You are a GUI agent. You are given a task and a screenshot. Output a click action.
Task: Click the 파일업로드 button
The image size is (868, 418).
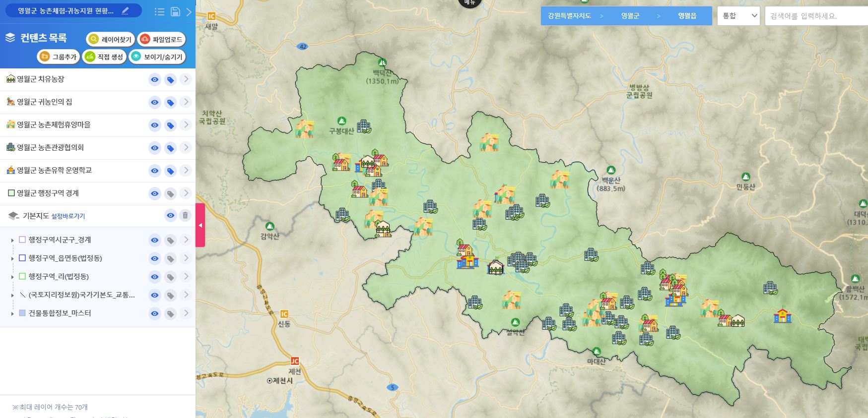162,40
